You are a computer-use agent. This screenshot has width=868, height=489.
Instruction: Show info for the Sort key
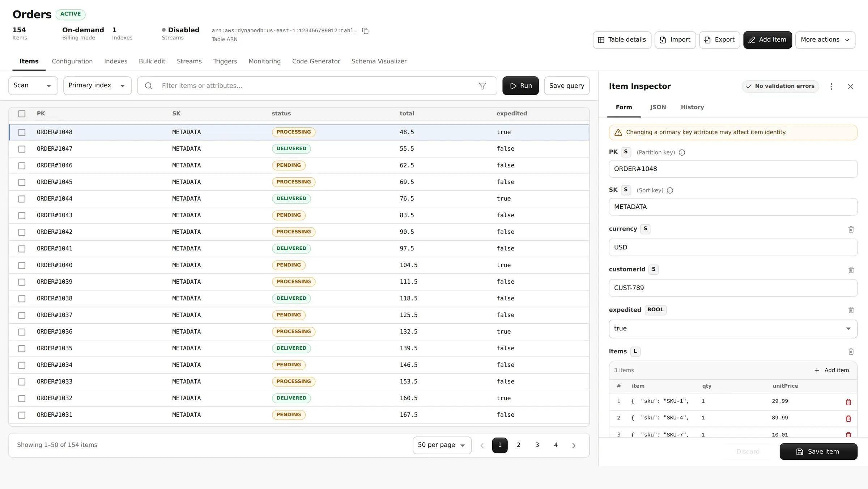tap(670, 190)
